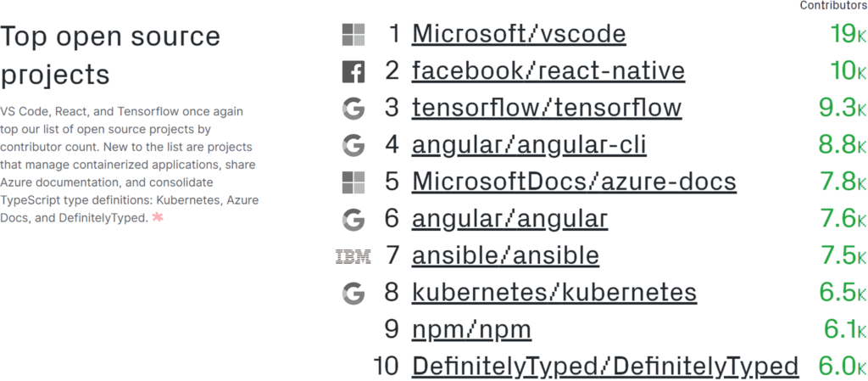
Task: Go to the MicrosoftDocs/azure-docs link
Action: pyautogui.click(x=574, y=182)
